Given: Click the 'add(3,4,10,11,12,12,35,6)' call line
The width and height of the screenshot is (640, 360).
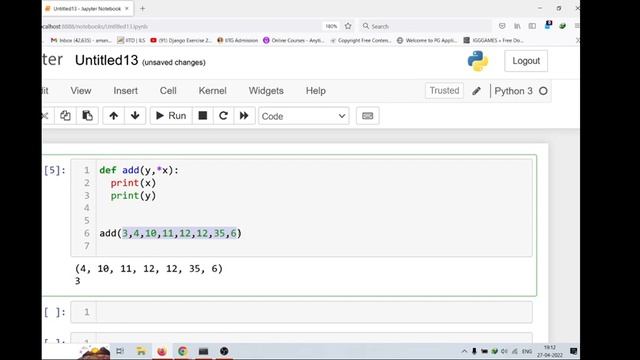Looking at the screenshot, I should pos(171,233).
